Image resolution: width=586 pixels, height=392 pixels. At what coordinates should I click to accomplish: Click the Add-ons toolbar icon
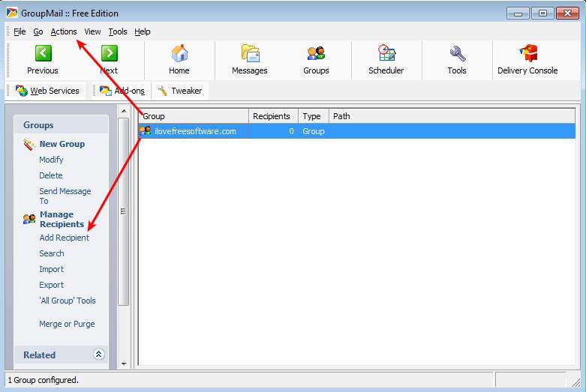[106, 91]
